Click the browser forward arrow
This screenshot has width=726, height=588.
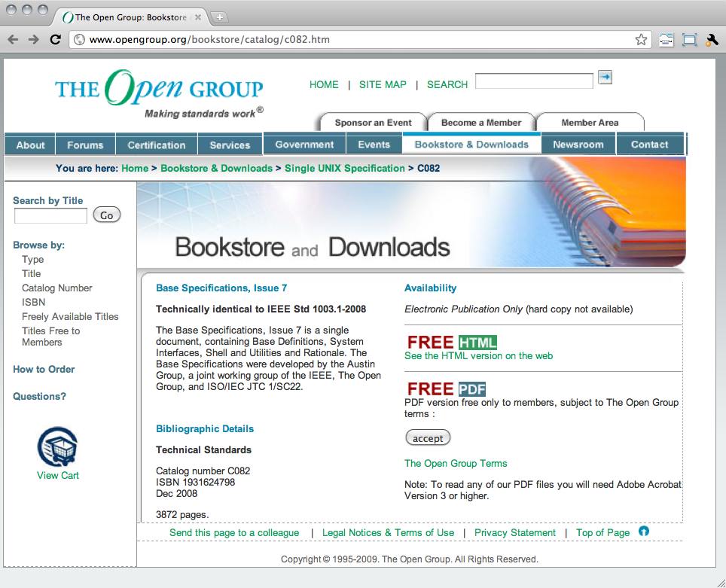[x=34, y=40]
